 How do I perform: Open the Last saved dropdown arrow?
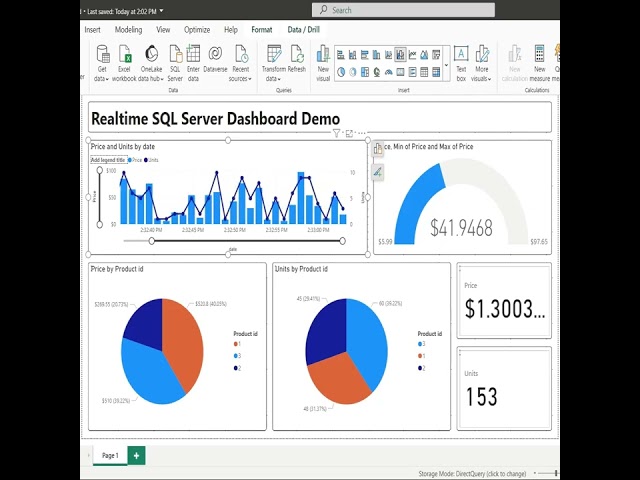coord(161,11)
